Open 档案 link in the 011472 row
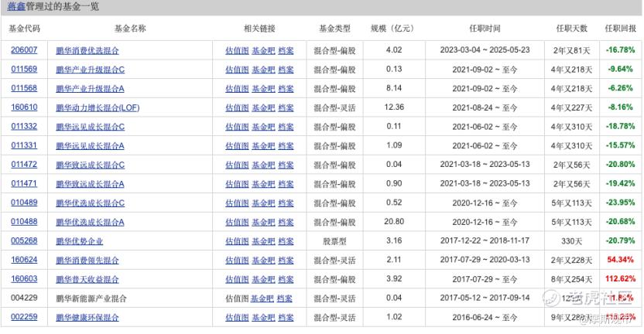Viewport: 644px width, 334px height. click(x=286, y=165)
